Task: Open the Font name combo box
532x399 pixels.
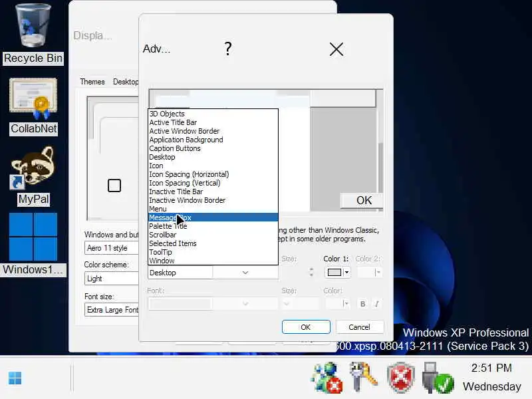Action: pyautogui.click(x=213, y=303)
